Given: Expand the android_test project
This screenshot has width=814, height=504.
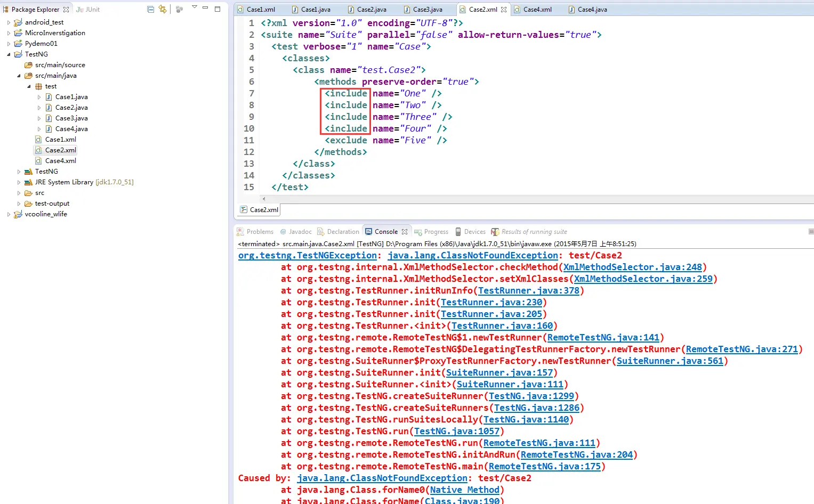Looking at the screenshot, I should [9, 22].
